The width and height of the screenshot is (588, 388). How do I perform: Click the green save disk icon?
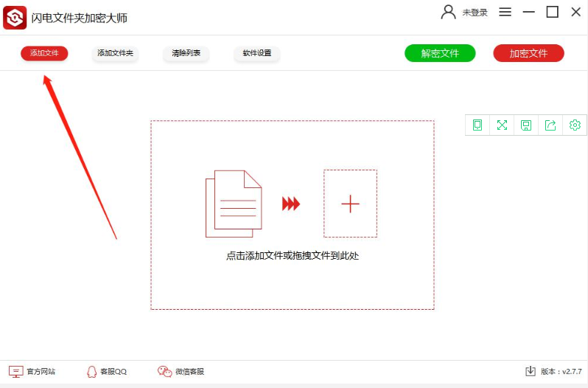(x=526, y=125)
